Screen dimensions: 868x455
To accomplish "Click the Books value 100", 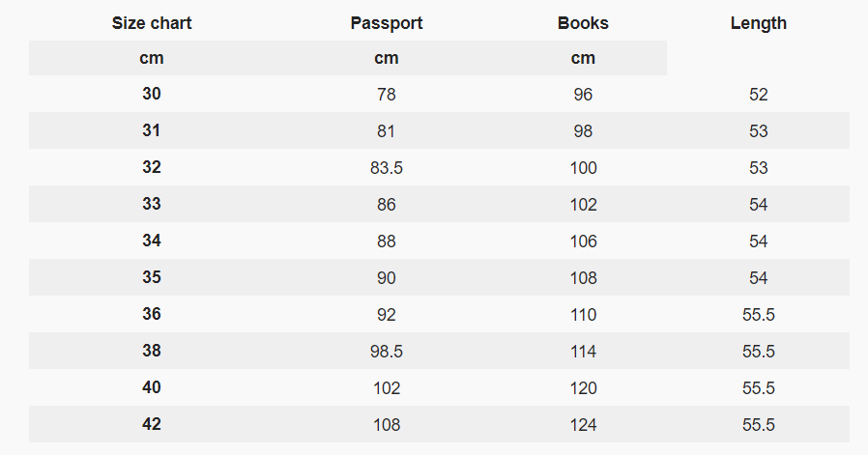I will tap(583, 168).
